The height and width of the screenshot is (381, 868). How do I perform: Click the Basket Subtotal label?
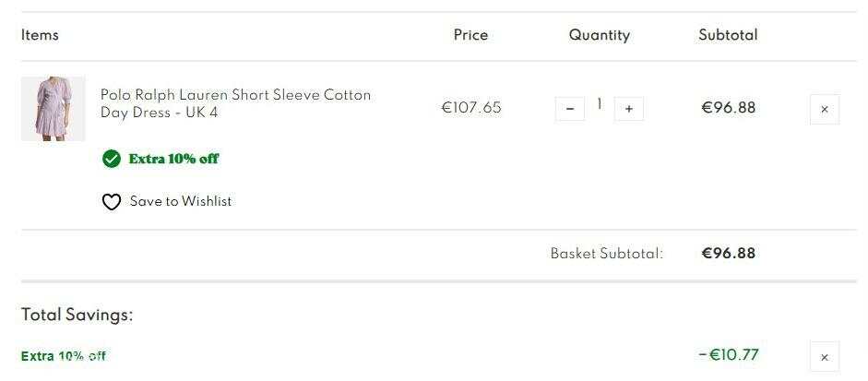(x=607, y=254)
